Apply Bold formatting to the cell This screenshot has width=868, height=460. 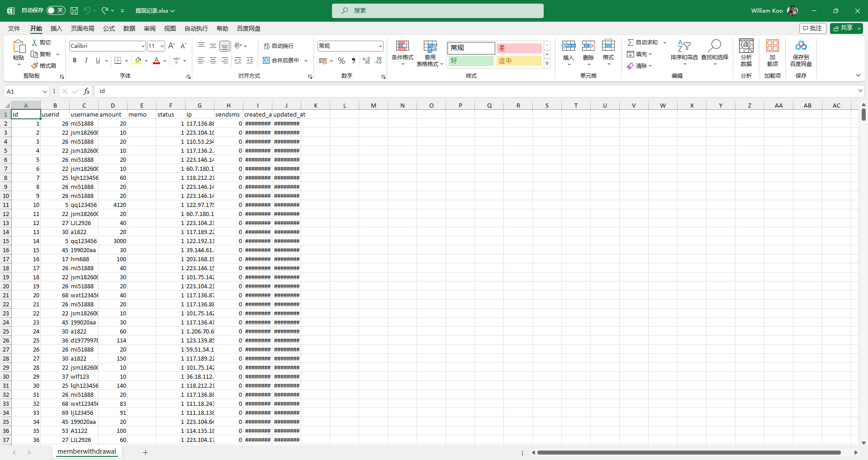click(75, 61)
